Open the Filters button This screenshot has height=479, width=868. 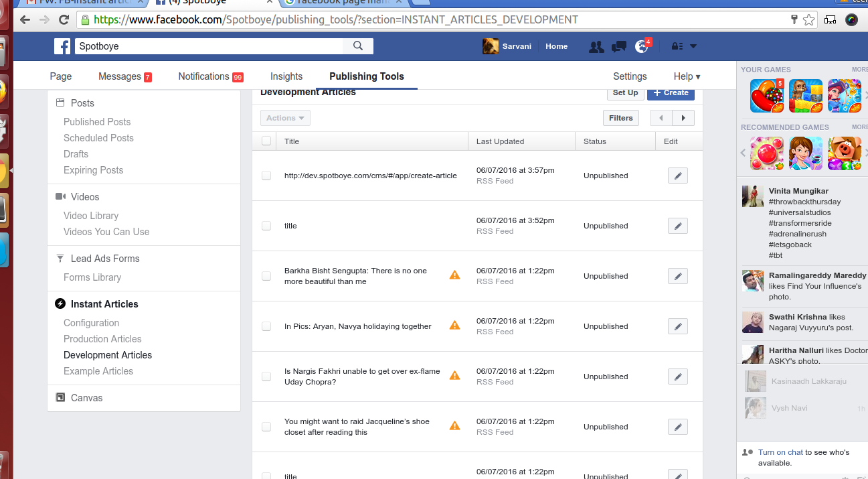(621, 118)
